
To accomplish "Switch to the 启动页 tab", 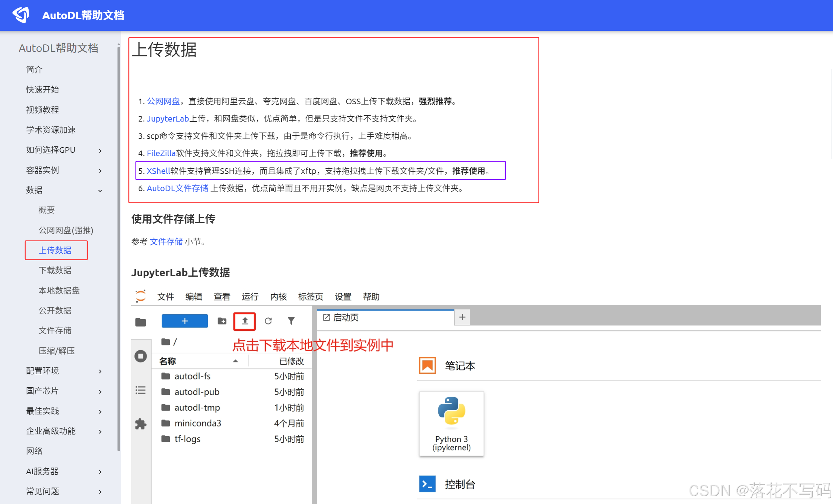I will [386, 318].
